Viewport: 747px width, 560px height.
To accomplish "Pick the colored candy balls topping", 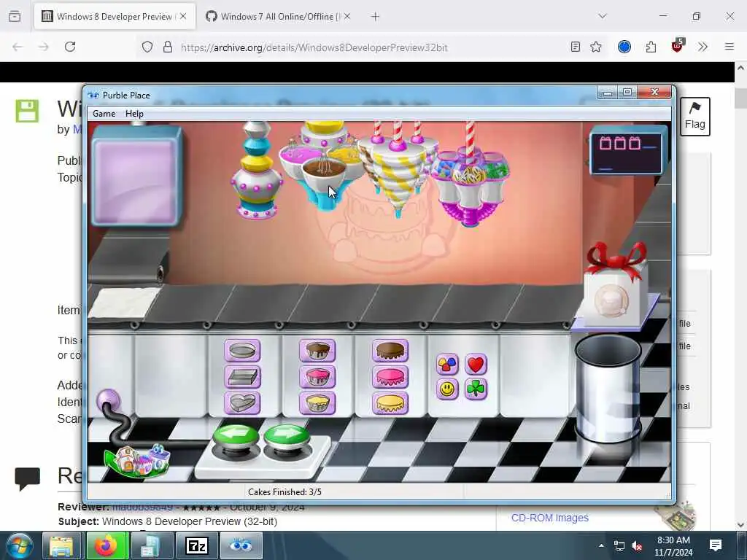I will [x=447, y=365].
